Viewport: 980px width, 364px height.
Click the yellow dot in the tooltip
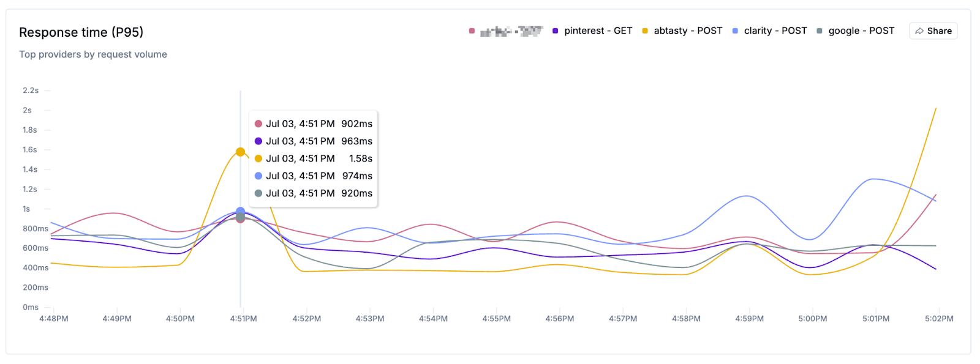[258, 158]
